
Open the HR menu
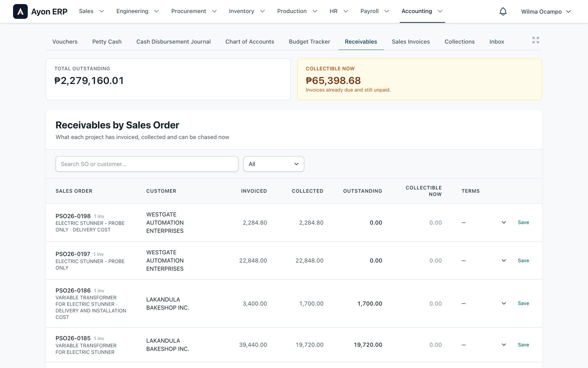(x=339, y=11)
